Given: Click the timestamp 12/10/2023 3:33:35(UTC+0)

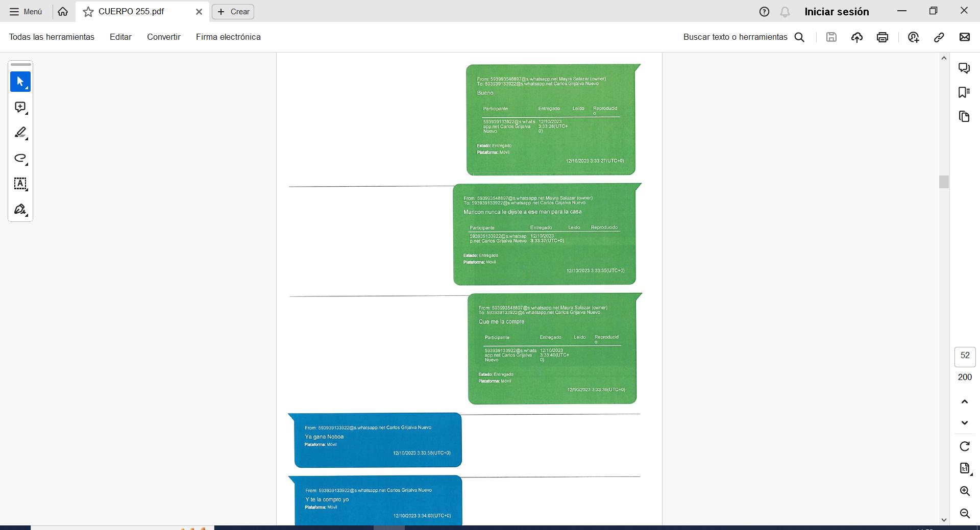Looking at the screenshot, I should (595, 270).
